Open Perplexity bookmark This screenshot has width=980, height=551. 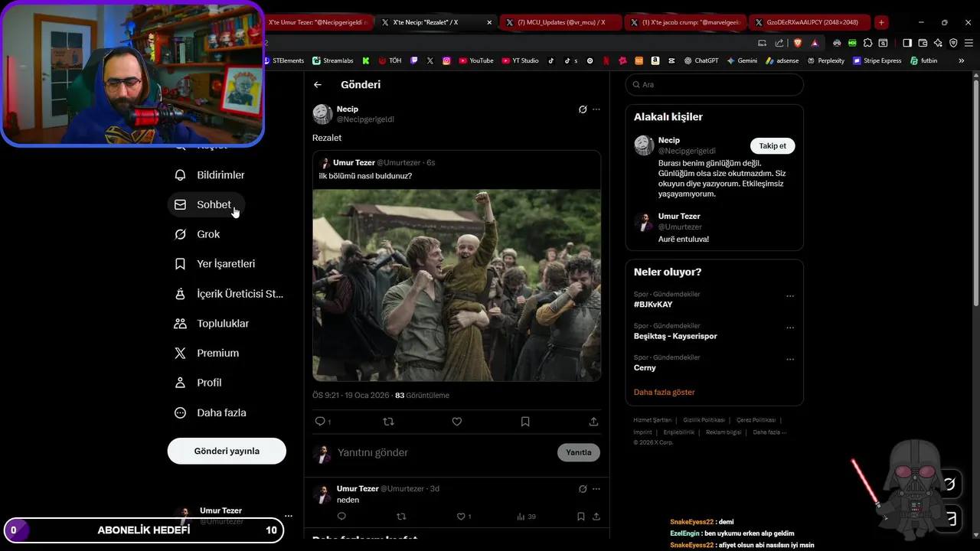(825, 60)
